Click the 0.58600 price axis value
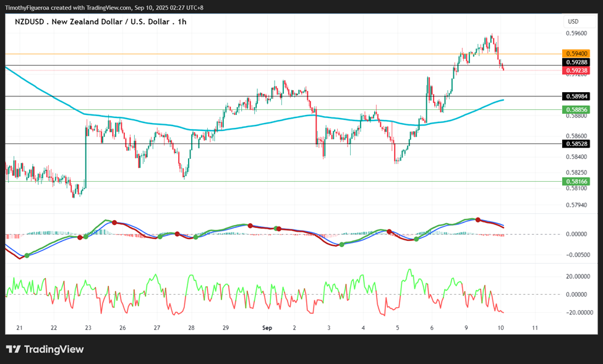 coord(576,136)
